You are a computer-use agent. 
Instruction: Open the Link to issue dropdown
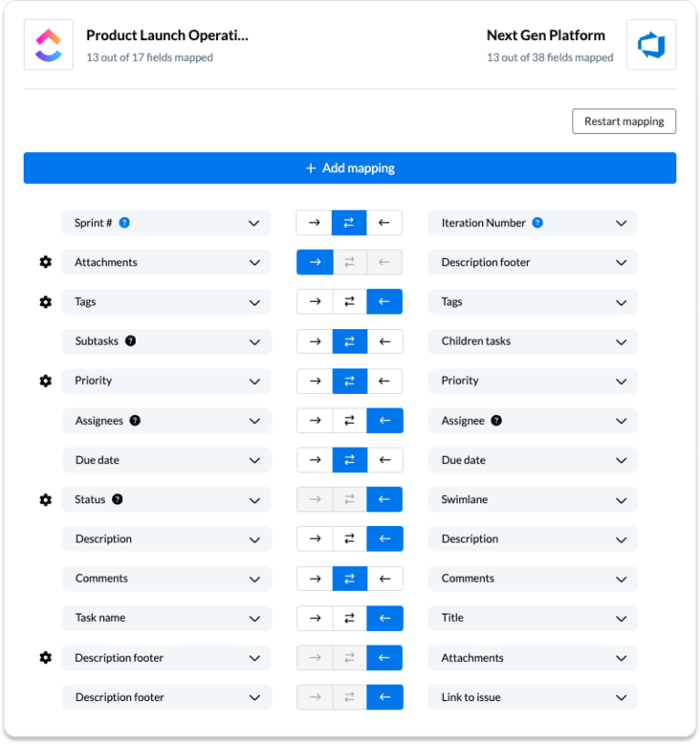(x=621, y=697)
